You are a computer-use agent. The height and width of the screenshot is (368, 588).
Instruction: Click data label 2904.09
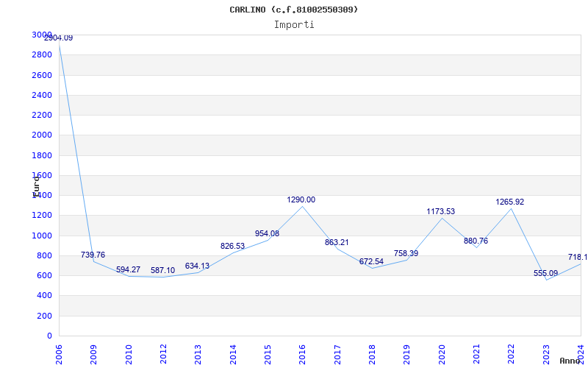pos(58,38)
